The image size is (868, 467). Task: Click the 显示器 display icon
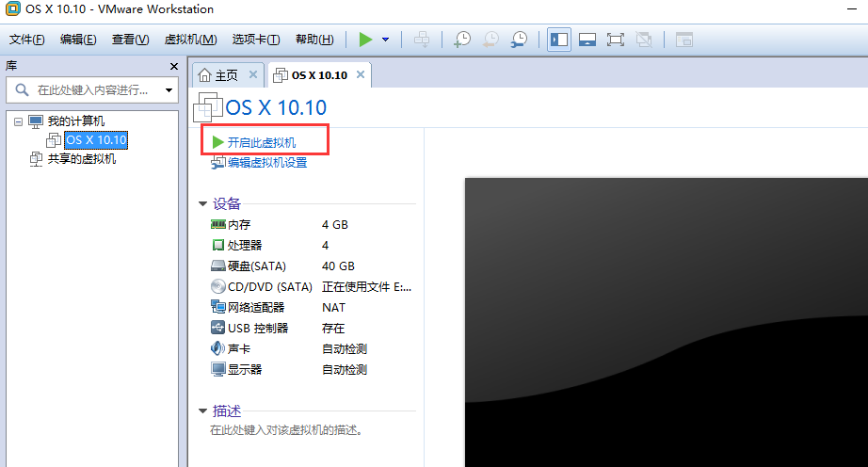(218, 369)
